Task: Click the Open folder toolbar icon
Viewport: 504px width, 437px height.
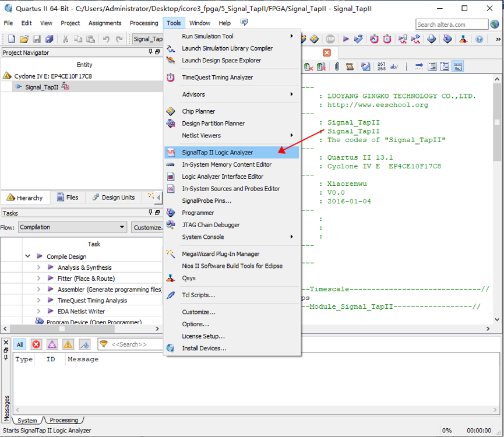Action: coord(24,39)
